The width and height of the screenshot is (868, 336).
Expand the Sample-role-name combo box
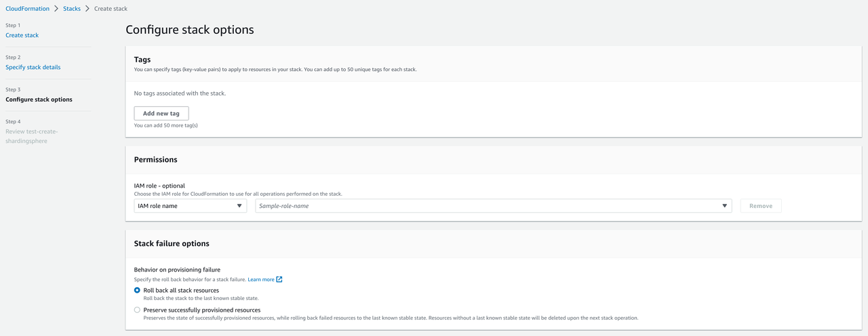coord(493,206)
